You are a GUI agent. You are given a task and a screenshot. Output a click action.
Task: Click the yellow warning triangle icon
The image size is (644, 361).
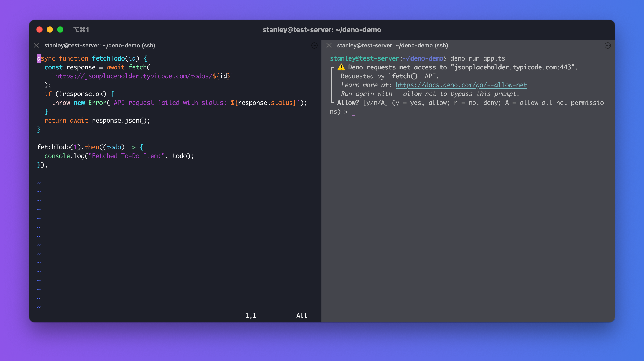click(x=341, y=67)
